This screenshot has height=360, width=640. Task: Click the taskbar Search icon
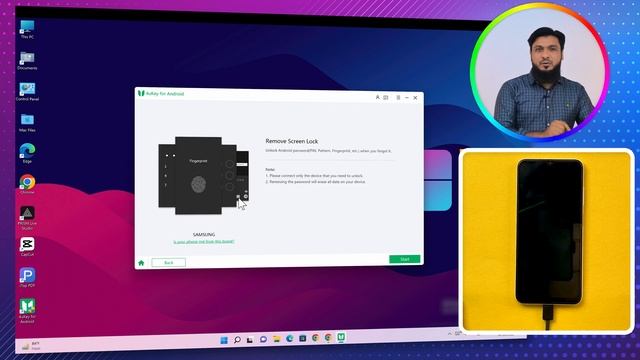[237, 340]
